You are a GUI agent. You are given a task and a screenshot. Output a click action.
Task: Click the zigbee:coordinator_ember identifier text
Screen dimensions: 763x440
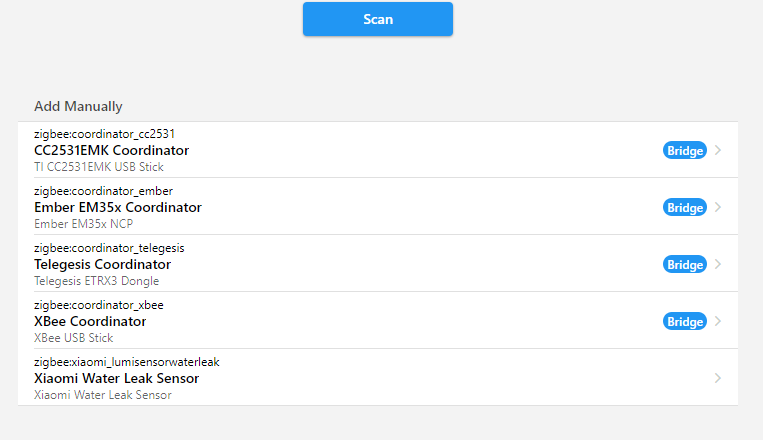tap(103, 191)
